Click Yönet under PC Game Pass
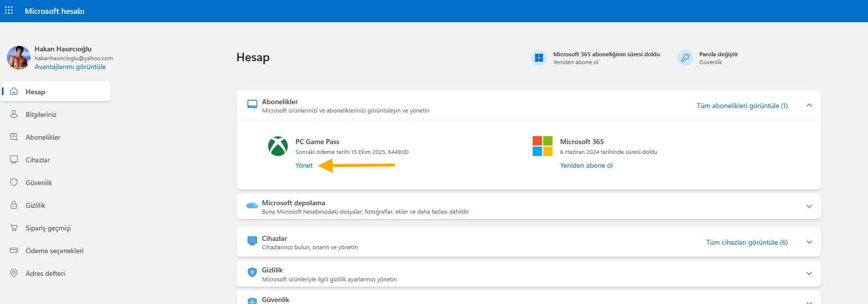The height and width of the screenshot is (304, 868). (304, 165)
